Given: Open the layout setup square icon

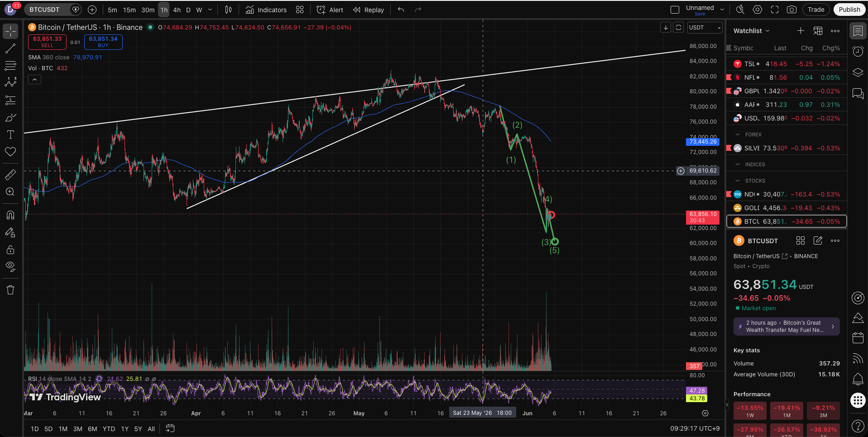Looking at the screenshot, I should [675, 10].
